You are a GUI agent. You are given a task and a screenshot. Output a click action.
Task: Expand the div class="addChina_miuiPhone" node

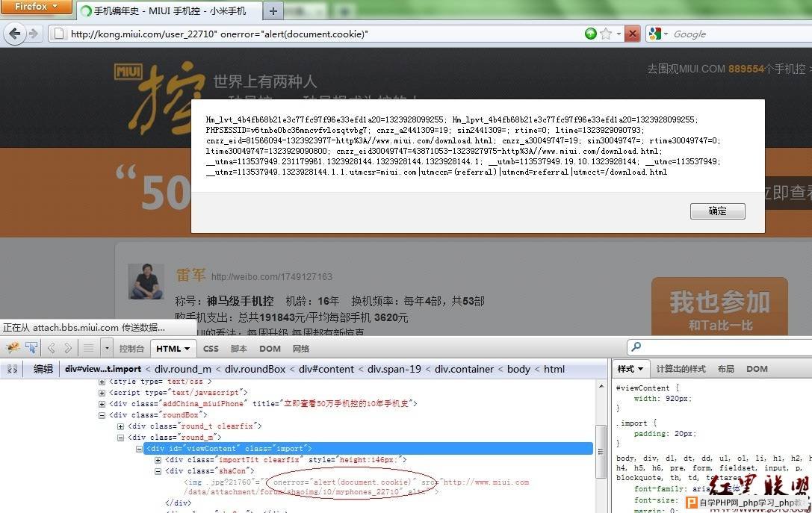[102, 404]
